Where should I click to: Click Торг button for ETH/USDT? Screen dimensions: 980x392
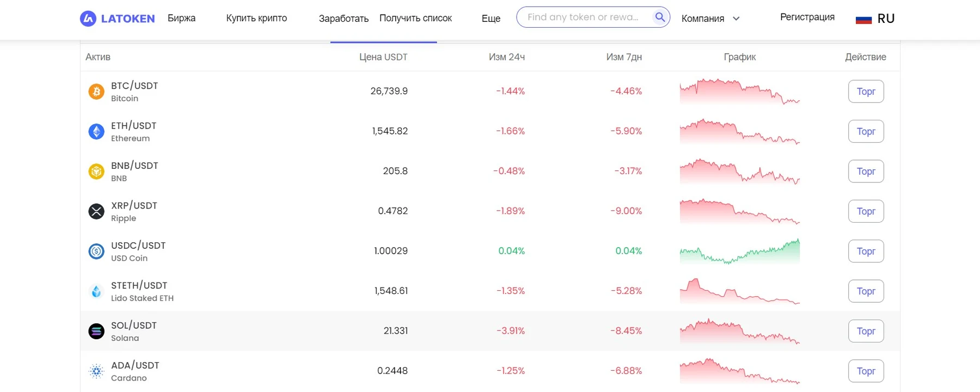866,131
